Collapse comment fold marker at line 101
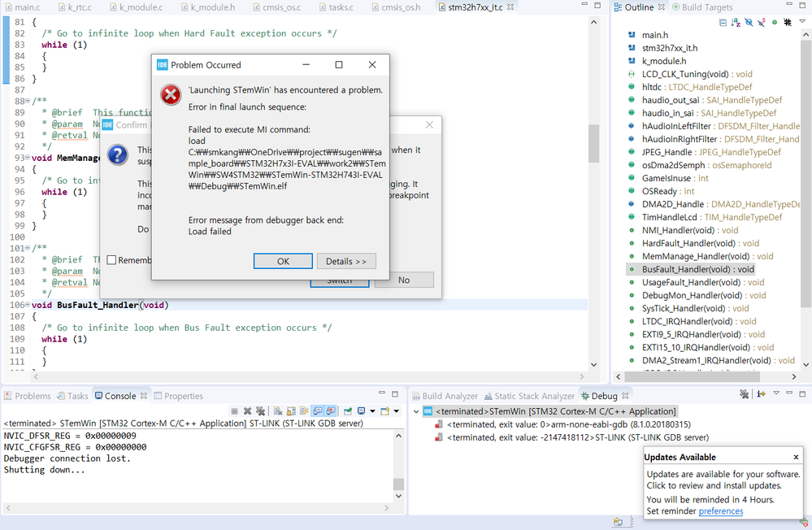Viewport: 812px width, 530px height. pyautogui.click(x=28, y=248)
